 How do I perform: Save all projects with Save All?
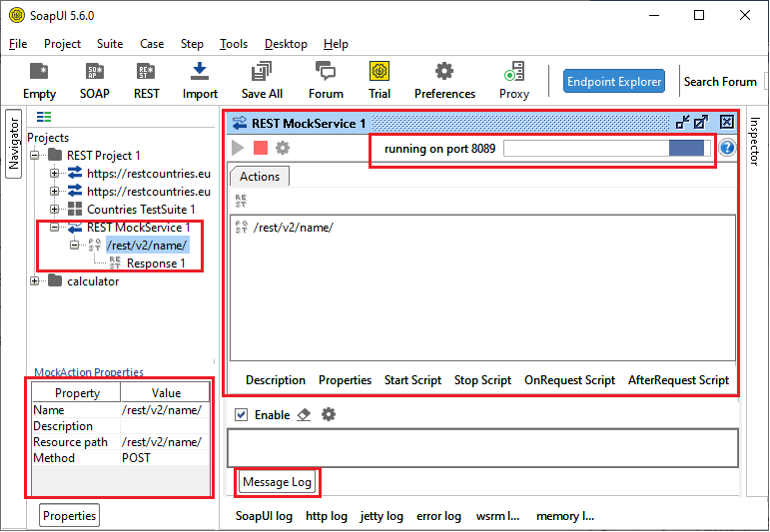(262, 81)
